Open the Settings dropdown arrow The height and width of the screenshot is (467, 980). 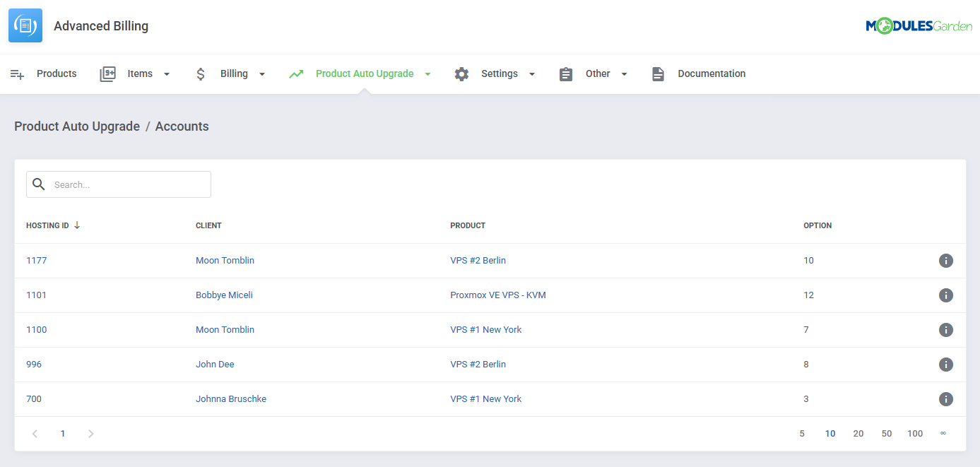click(x=532, y=73)
